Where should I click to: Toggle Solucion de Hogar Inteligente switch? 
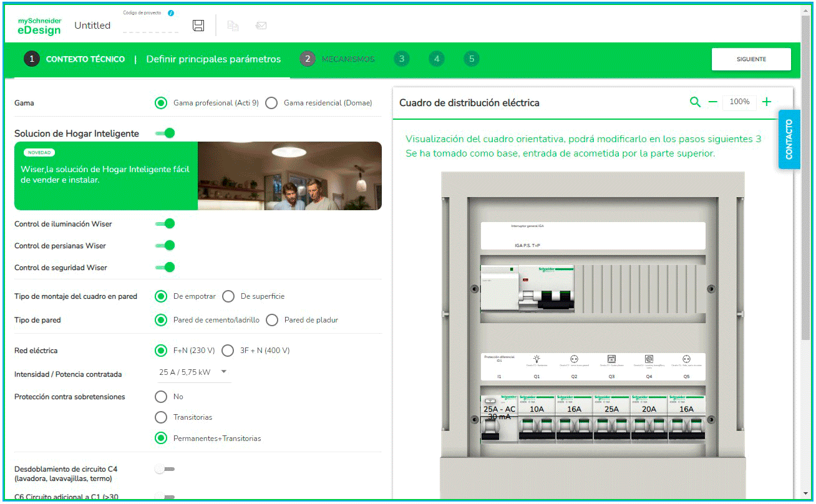point(165,133)
